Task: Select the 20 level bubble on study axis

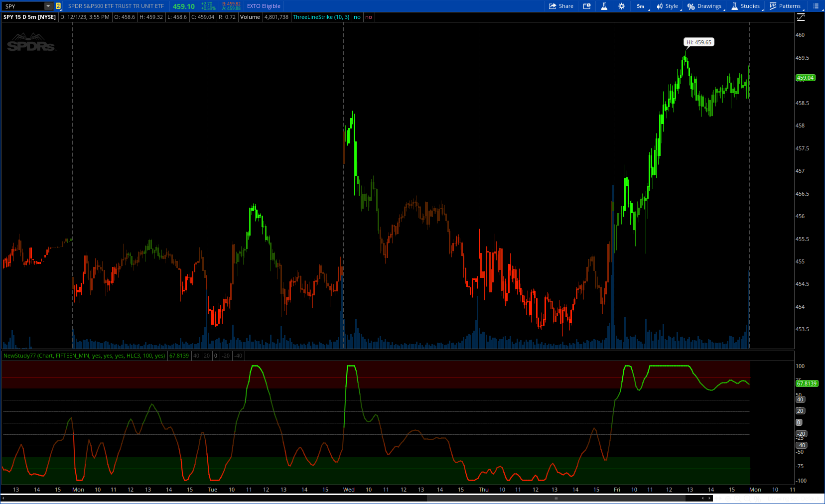Action: pyautogui.click(x=800, y=411)
